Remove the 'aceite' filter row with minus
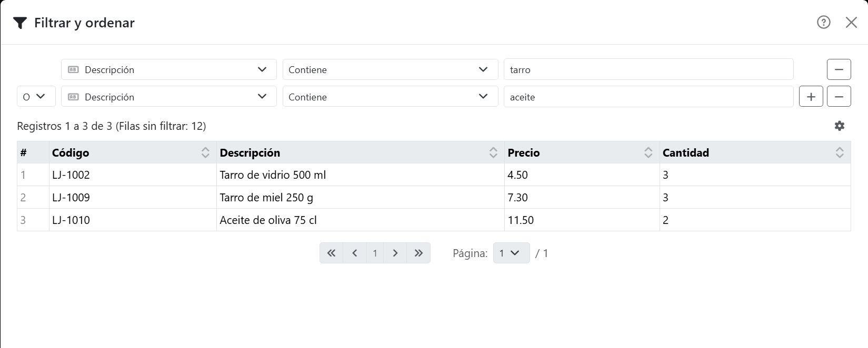 pos(839,97)
